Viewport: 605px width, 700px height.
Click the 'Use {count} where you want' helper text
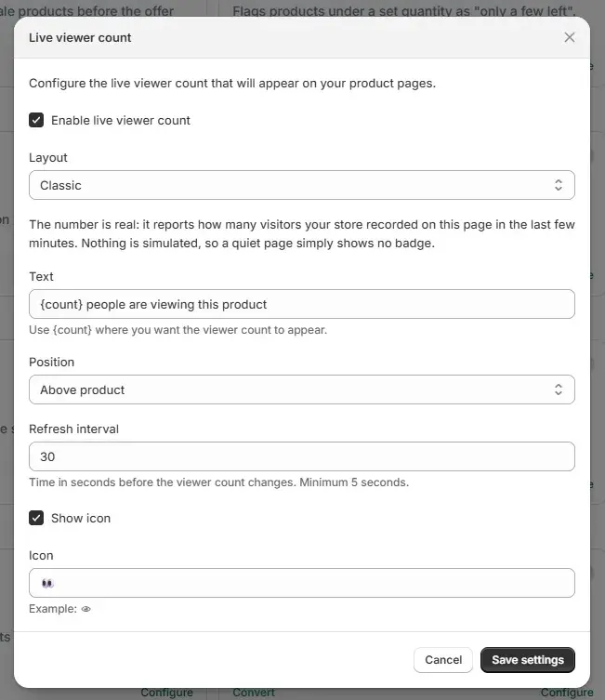[178, 330]
